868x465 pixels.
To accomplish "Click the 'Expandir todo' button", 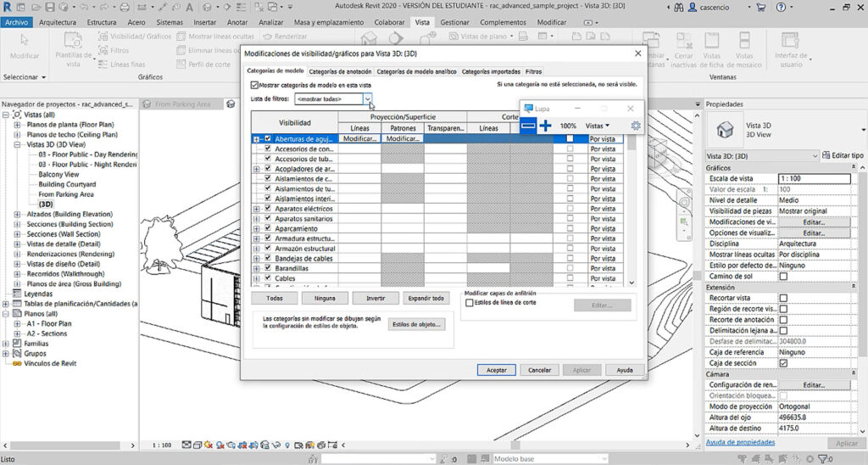I will (x=426, y=299).
